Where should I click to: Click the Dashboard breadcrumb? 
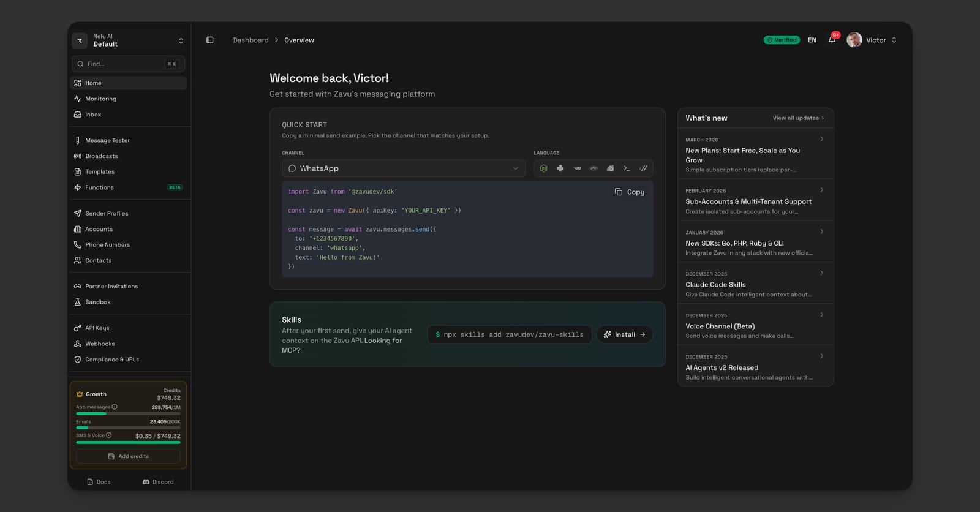(x=251, y=40)
